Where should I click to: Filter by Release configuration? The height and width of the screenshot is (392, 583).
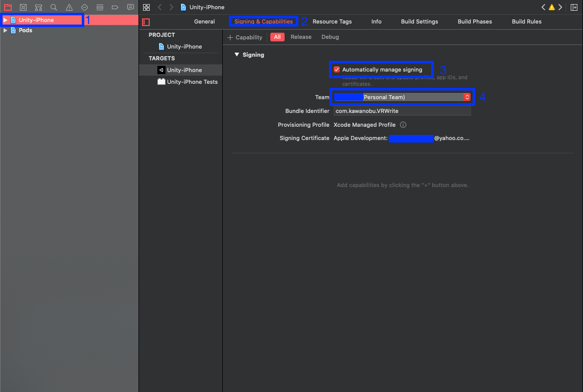[x=301, y=37]
